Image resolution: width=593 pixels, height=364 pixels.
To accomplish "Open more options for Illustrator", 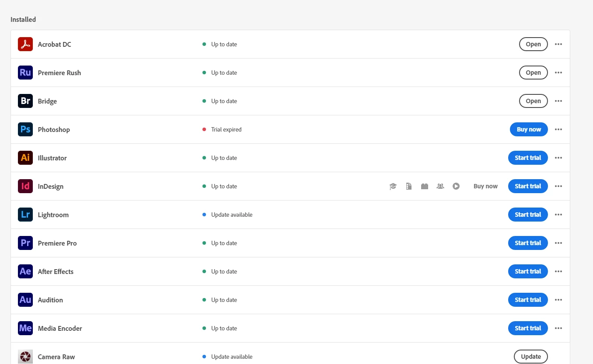I will (x=558, y=158).
